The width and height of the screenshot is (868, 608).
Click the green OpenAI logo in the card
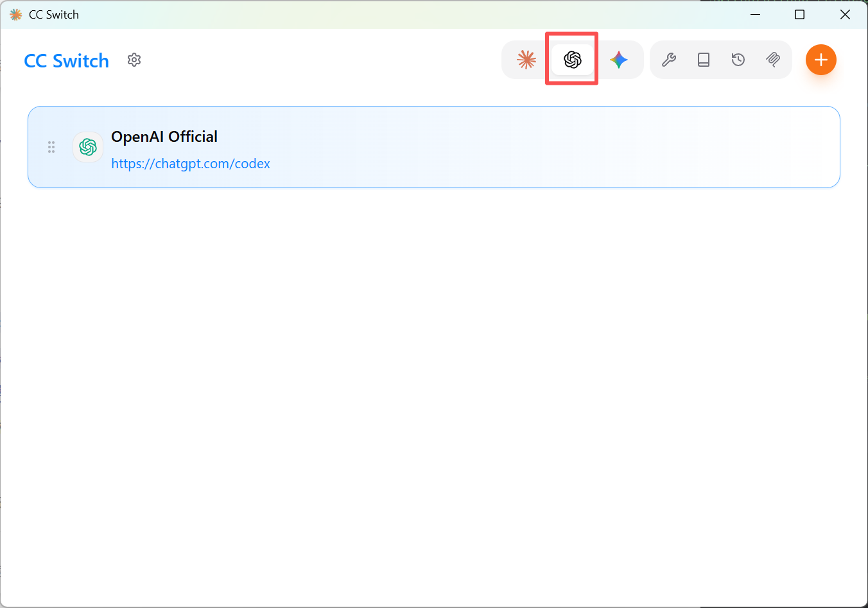(x=88, y=147)
